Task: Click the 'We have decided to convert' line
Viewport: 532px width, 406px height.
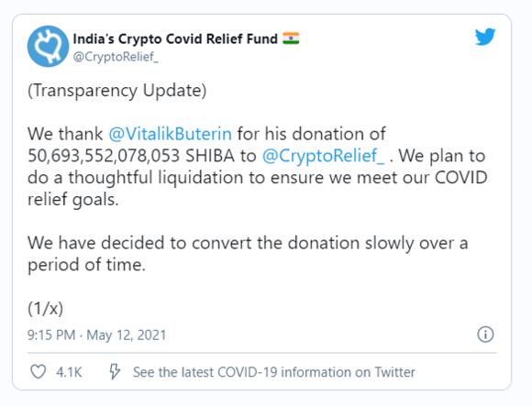Action: 248,243
